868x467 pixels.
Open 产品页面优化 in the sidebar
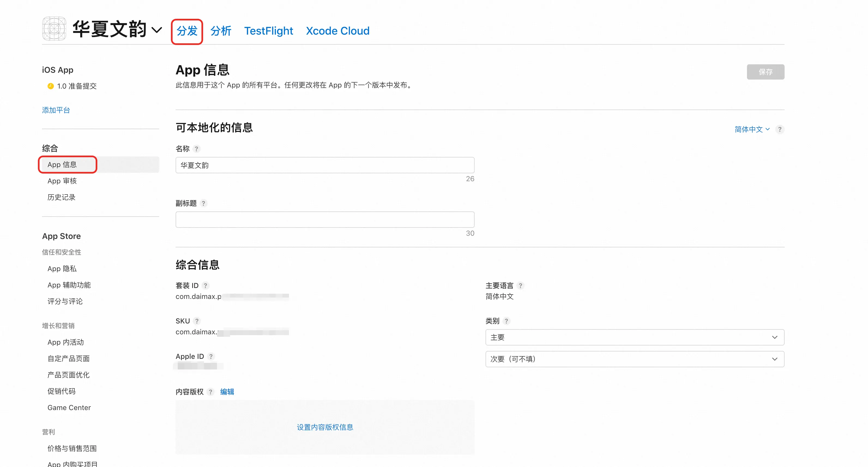69,375
